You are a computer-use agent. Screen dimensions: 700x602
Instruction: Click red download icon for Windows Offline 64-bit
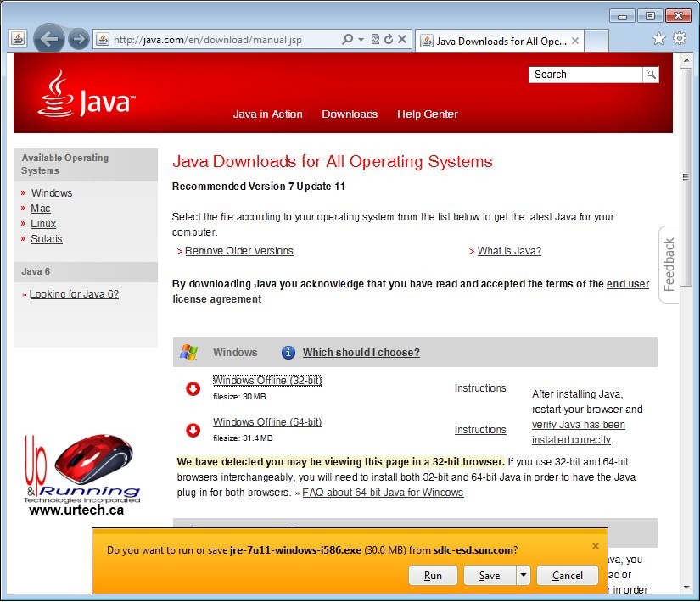(193, 430)
